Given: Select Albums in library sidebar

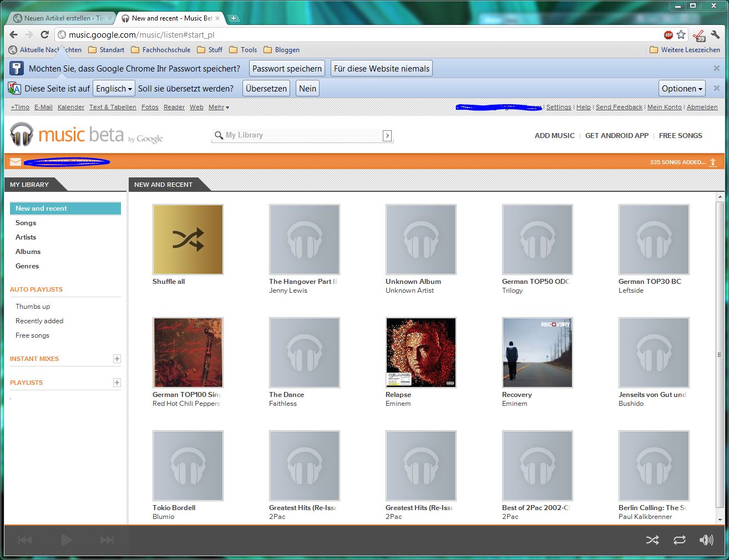Looking at the screenshot, I should [28, 252].
